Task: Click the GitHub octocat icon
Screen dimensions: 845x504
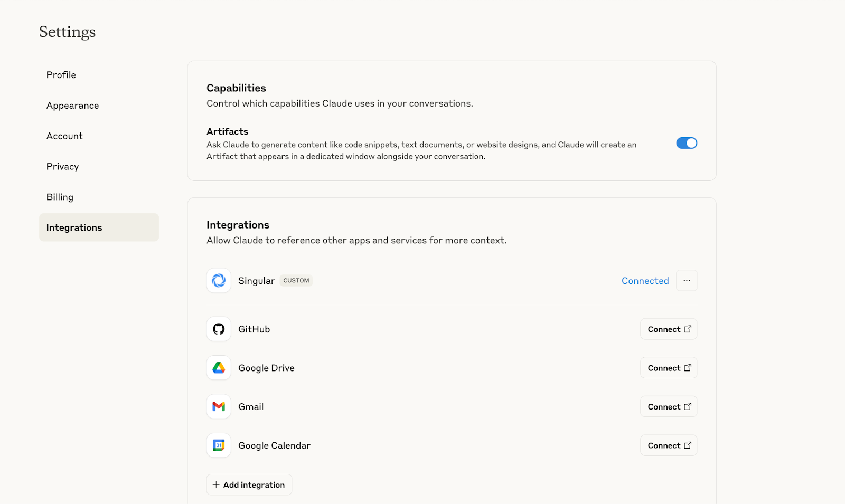Action: tap(219, 329)
